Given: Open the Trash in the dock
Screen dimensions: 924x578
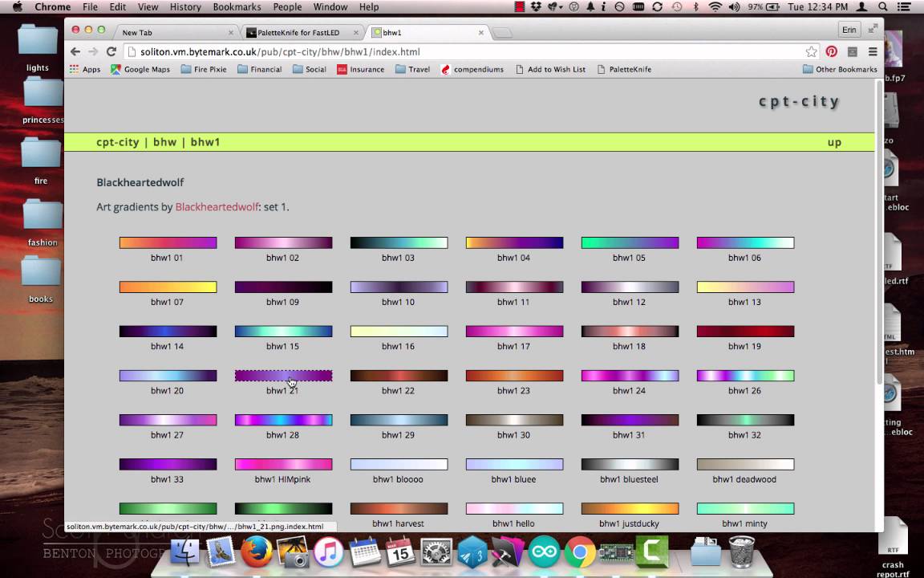Looking at the screenshot, I should [x=742, y=552].
